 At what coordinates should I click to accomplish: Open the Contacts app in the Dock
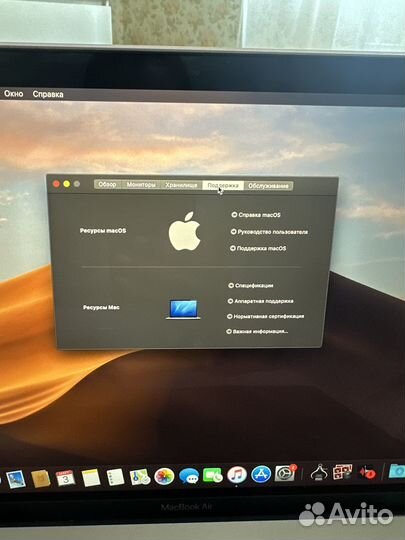click(x=41, y=479)
